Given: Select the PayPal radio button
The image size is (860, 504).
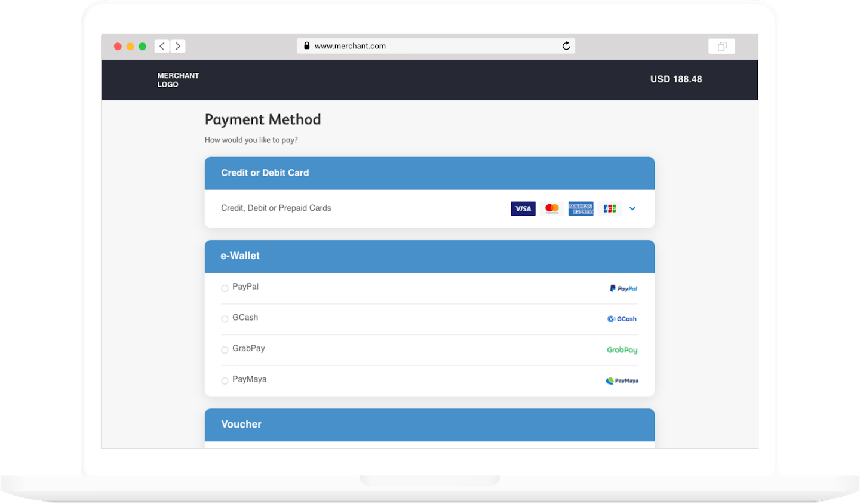Looking at the screenshot, I should pyautogui.click(x=225, y=288).
